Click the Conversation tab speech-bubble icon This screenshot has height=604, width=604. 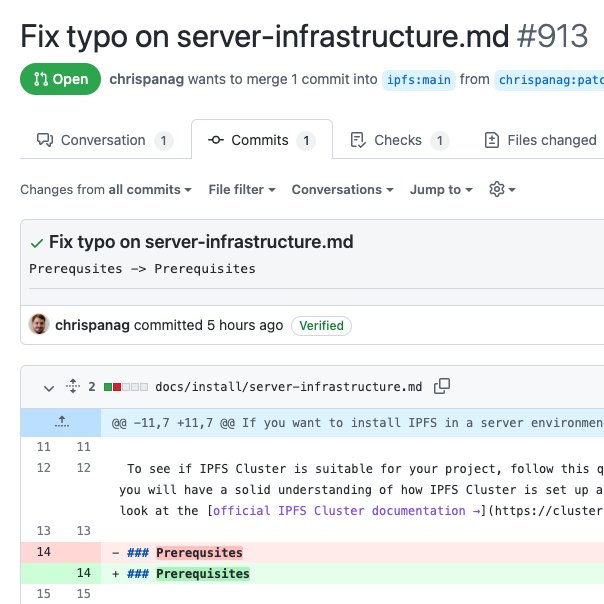[45, 140]
